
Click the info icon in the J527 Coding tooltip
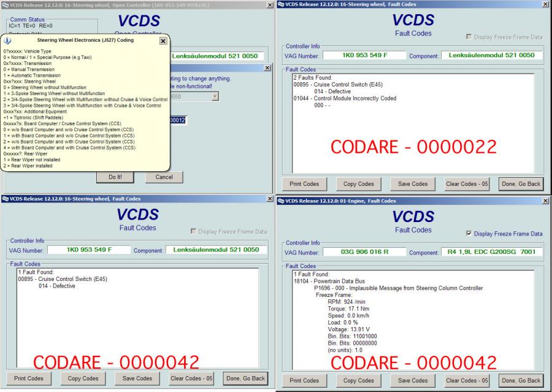[7, 40]
